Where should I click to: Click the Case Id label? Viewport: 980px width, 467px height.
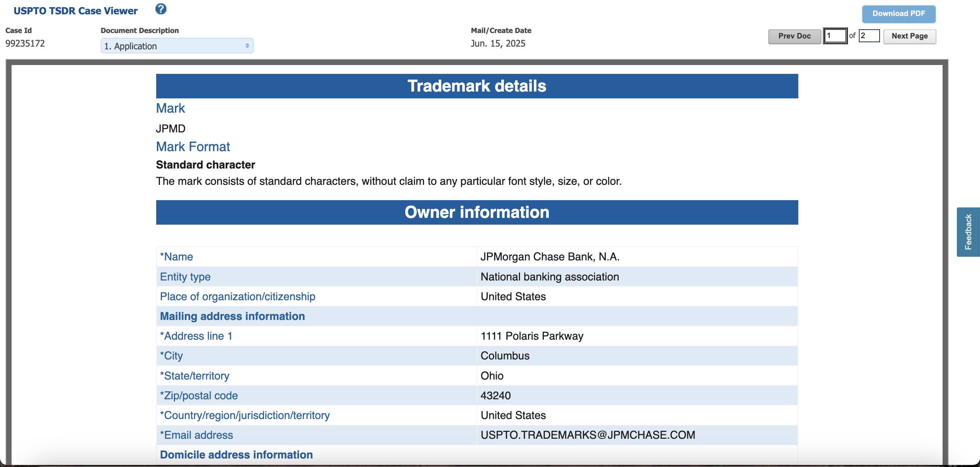(x=19, y=30)
